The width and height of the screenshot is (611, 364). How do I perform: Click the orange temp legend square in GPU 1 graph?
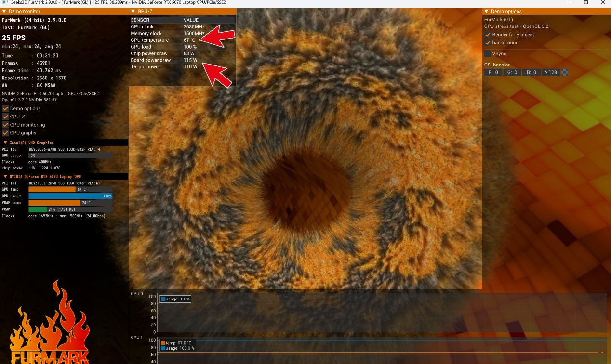pyautogui.click(x=163, y=343)
